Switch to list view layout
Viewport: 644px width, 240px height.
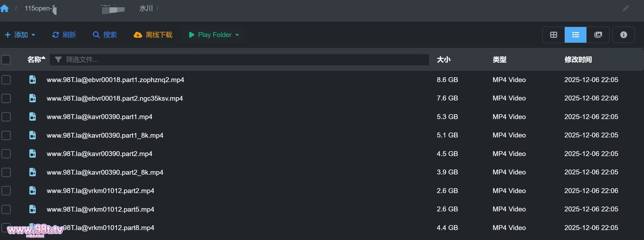tap(575, 35)
